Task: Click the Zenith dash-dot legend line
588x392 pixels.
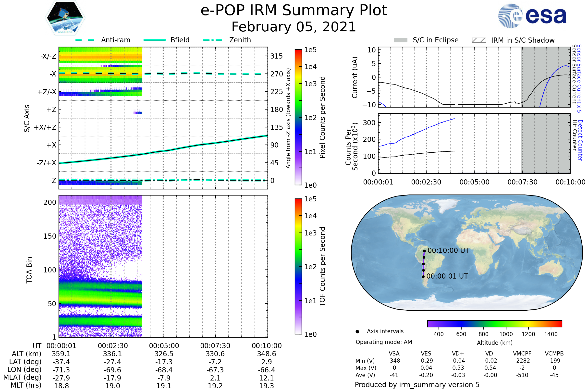Action: click(x=213, y=40)
